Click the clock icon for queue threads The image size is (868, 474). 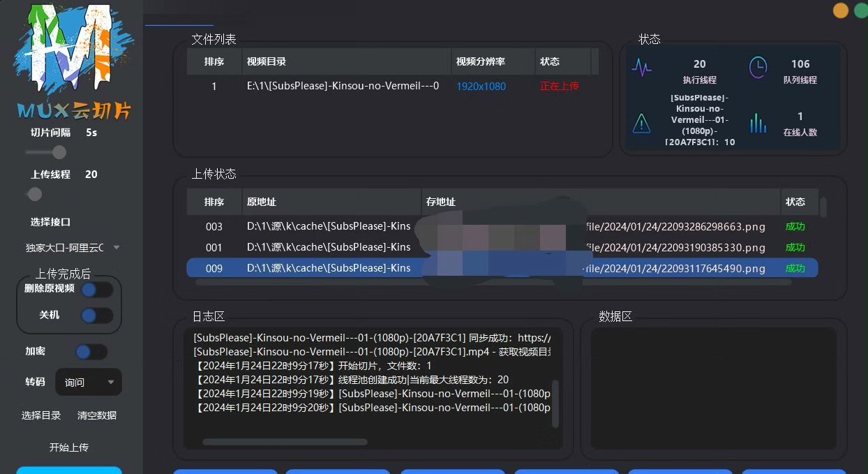(x=758, y=68)
